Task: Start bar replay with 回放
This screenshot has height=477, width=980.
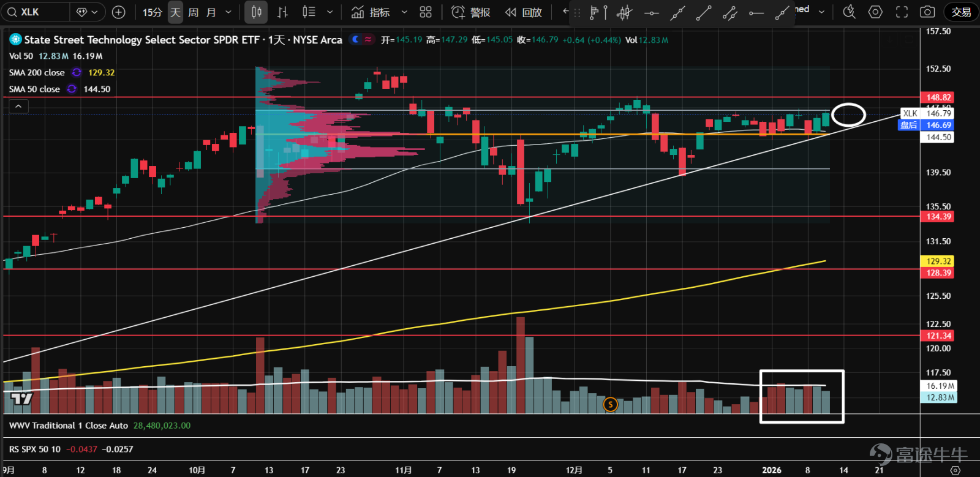Action: pyautogui.click(x=524, y=12)
